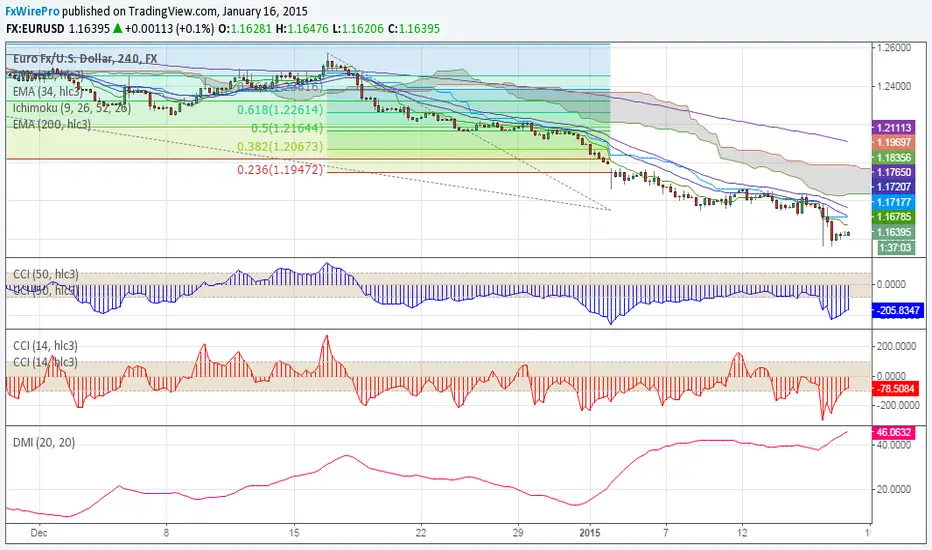Click the pink 46.0632 DMI value tag

point(893,432)
